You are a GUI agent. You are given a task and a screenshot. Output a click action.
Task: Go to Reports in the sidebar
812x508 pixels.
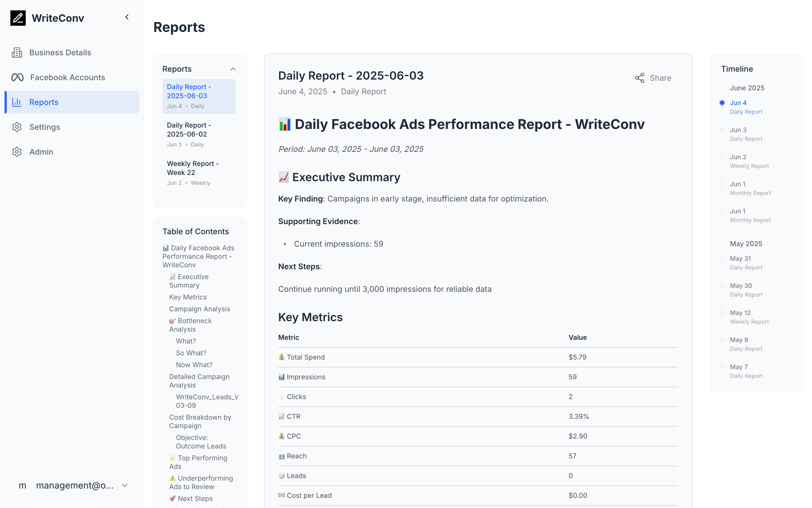(72, 102)
